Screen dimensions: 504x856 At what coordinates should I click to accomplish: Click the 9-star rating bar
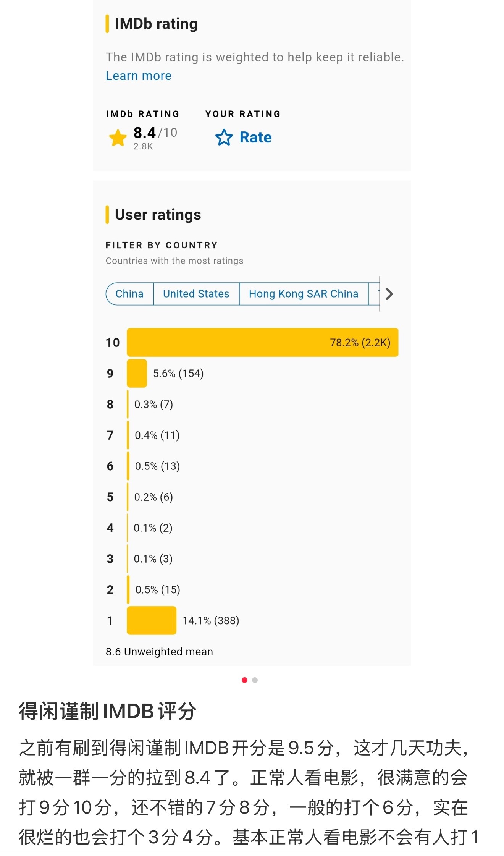tap(137, 373)
